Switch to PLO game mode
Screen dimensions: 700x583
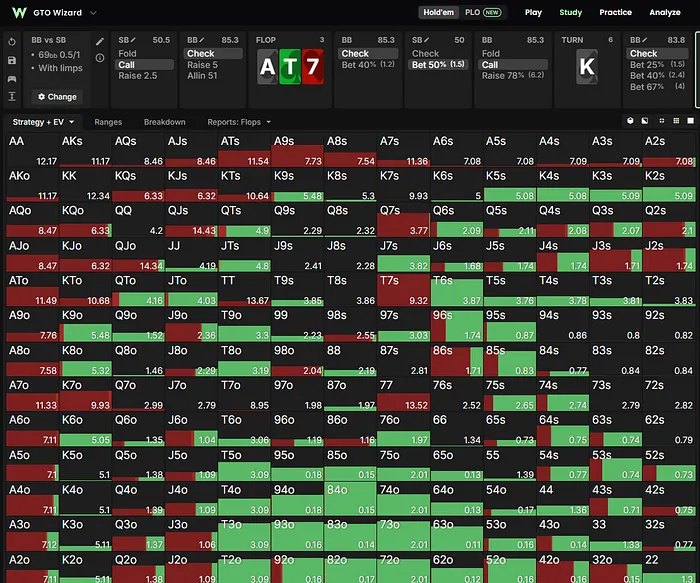click(x=483, y=12)
